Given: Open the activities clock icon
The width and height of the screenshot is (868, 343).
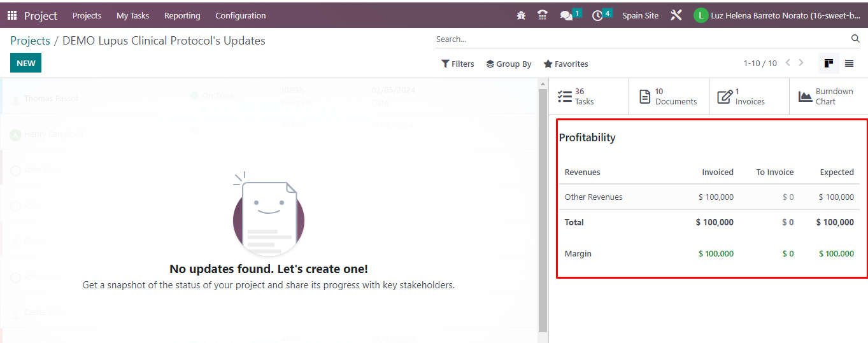Looking at the screenshot, I should [x=597, y=15].
